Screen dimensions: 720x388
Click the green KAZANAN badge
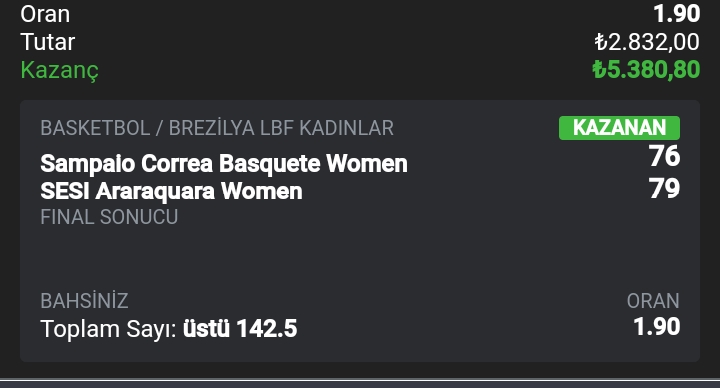point(619,128)
